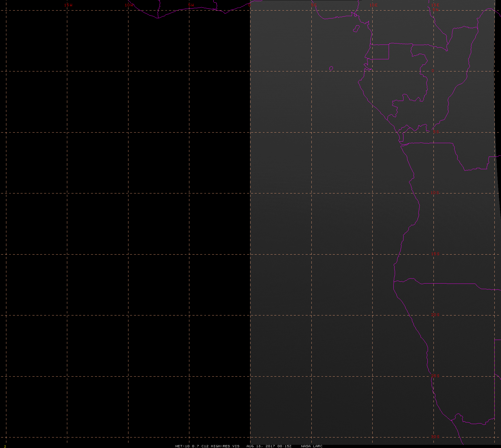Select the 5S latitude label
The height and width of the screenshot is (448, 501).
coord(436,132)
